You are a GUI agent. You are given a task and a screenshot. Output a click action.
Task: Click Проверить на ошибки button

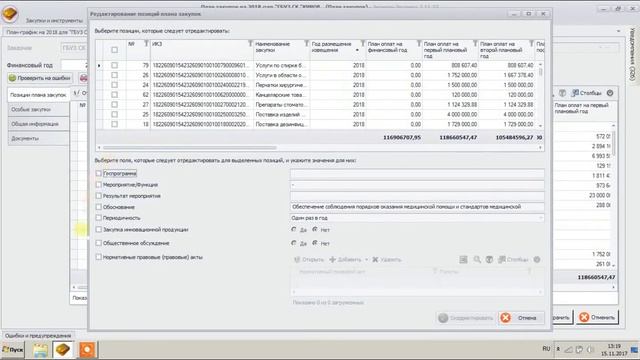[40, 78]
